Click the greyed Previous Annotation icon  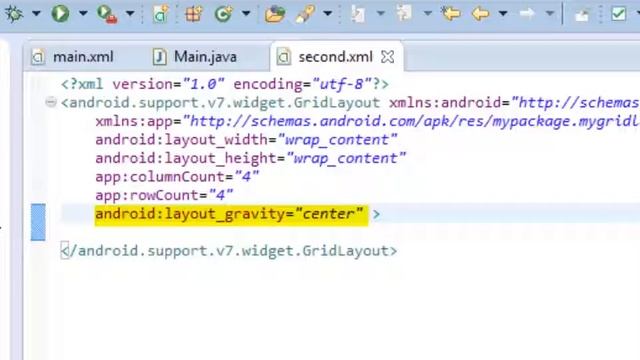coord(404,14)
